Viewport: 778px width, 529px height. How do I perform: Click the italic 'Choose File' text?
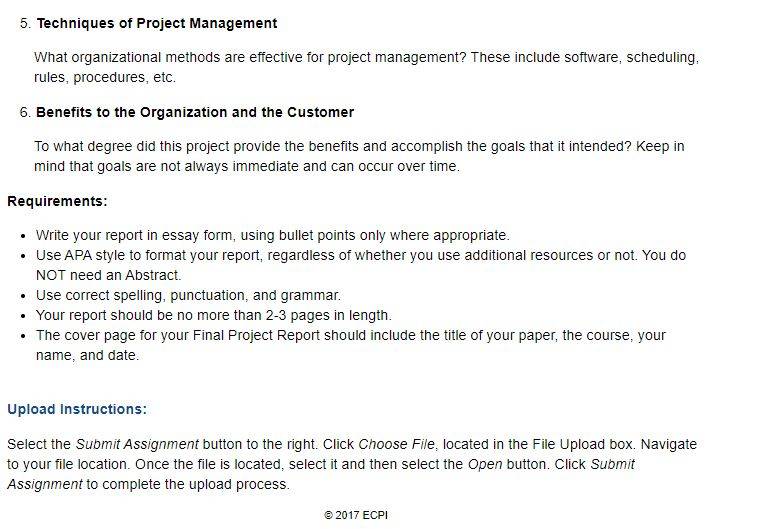[396, 444]
